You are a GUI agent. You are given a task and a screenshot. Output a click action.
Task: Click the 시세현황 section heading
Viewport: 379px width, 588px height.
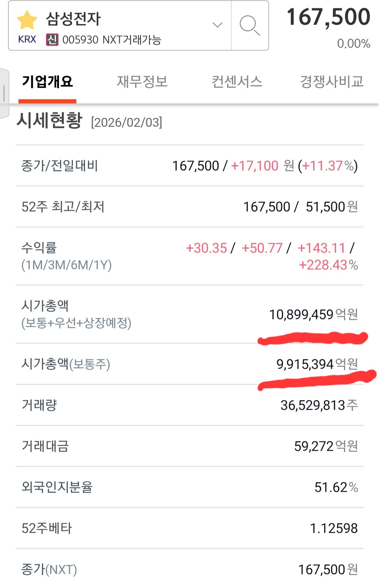tap(49, 121)
